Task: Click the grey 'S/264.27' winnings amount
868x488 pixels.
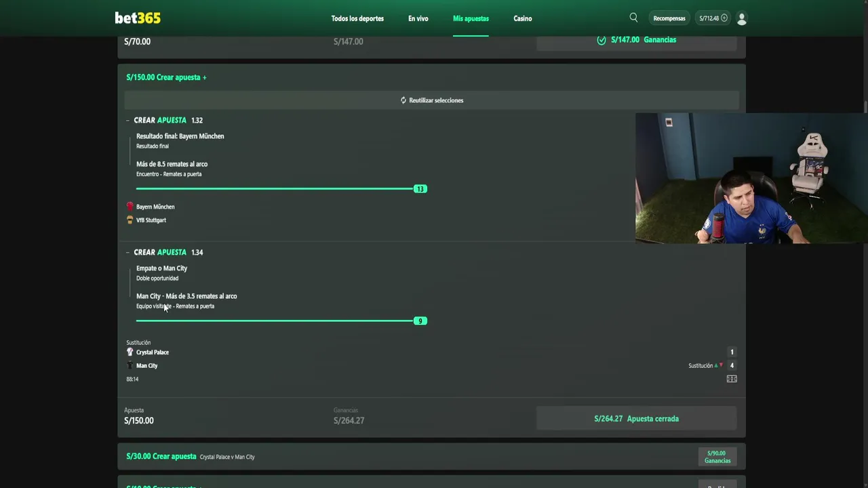Action: tap(349, 421)
